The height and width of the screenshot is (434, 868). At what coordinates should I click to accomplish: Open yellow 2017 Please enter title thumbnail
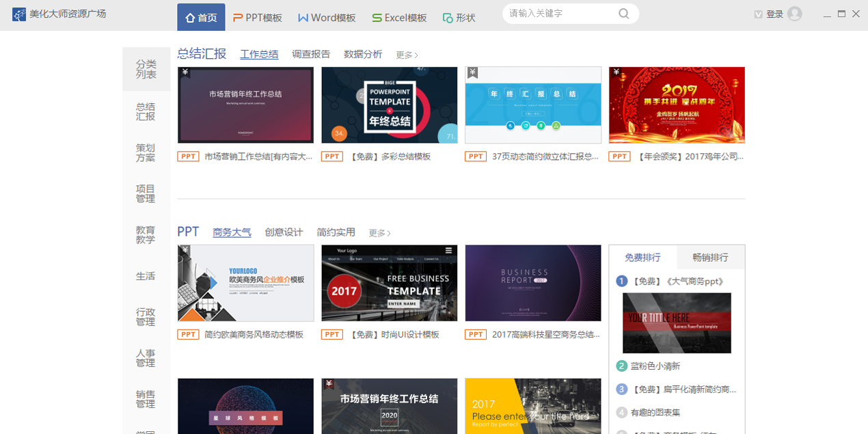point(533,406)
